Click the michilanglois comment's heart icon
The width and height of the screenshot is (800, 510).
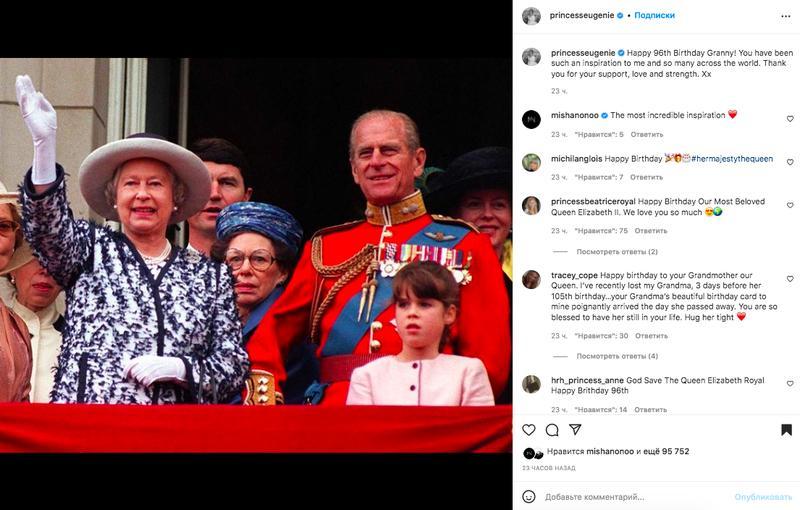point(790,162)
